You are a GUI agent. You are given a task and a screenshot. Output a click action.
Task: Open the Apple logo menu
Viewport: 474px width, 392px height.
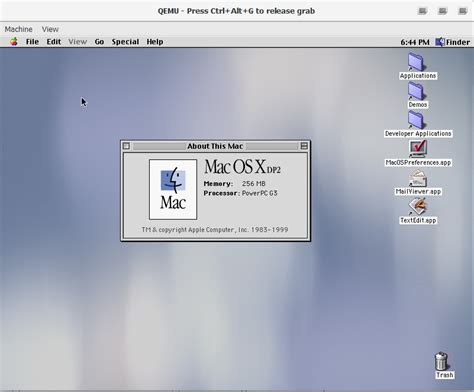point(14,42)
